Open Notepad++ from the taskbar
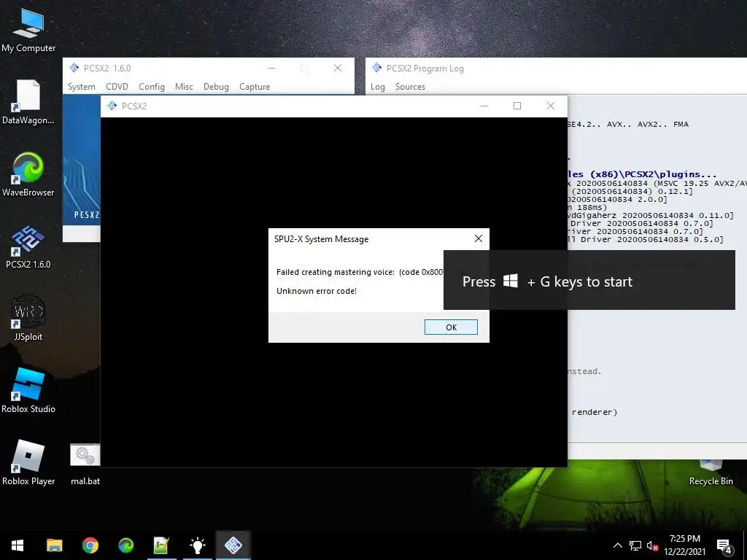The image size is (747, 560). [x=161, y=545]
